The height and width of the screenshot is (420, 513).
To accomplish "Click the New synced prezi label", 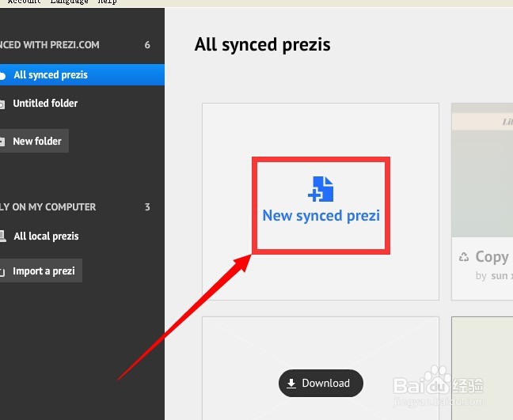I will (x=321, y=216).
